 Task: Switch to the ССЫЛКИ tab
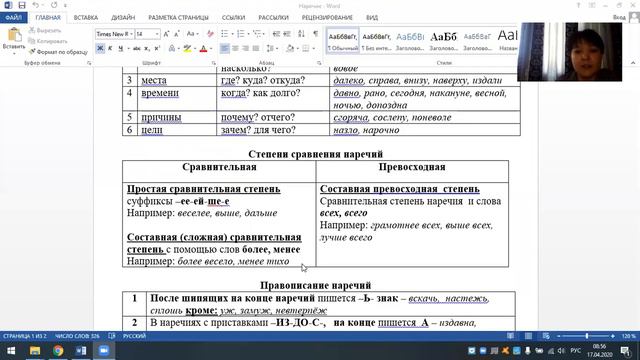point(233,18)
